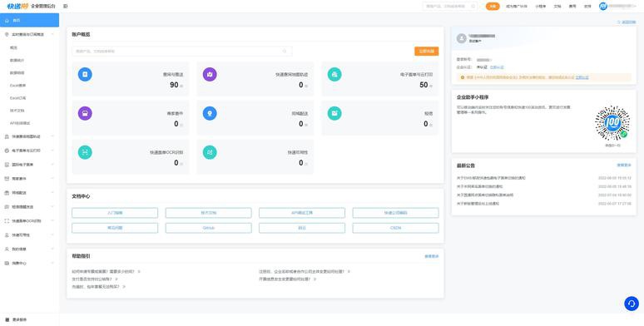The width and height of the screenshot is (644, 326).
Task: Open the GitHub button in document center
Action: (x=208, y=228)
